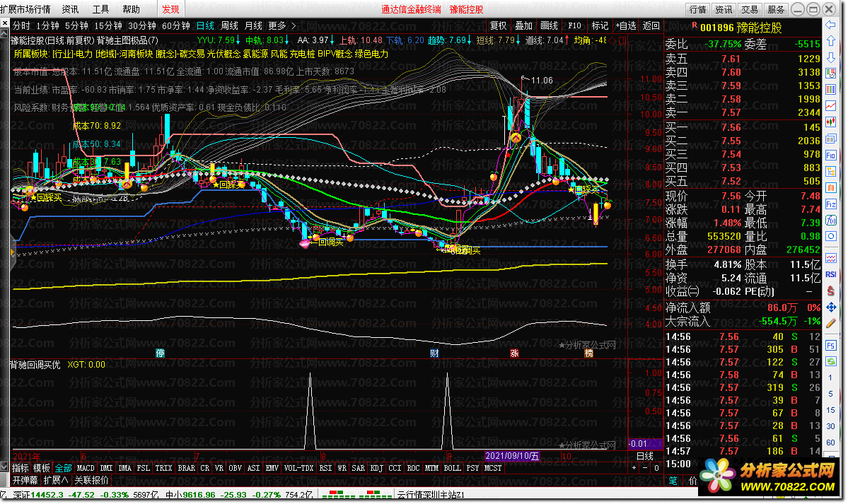The width and height of the screenshot is (848, 504).
Task: Select the BOLL indicator tab
Action: pos(452,468)
